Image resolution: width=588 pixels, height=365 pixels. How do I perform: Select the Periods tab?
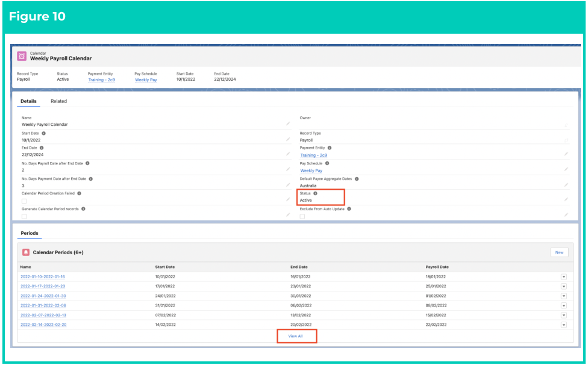[30, 233]
